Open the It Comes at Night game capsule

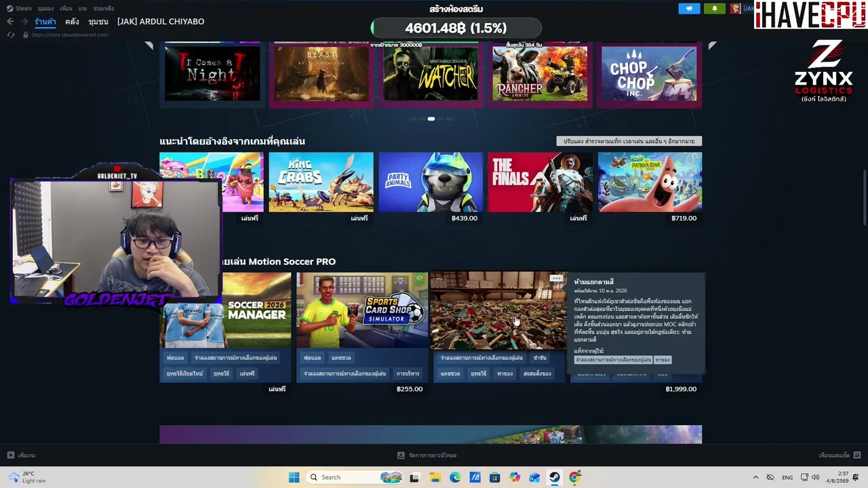(212, 73)
